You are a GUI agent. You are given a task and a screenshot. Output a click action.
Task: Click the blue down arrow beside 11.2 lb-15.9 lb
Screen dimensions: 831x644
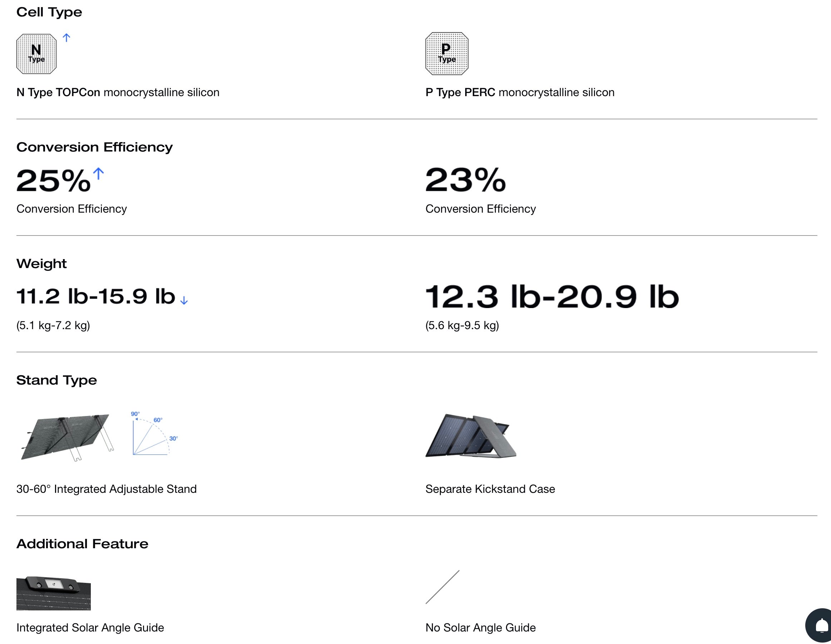pyautogui.click(x=184, y=301)
